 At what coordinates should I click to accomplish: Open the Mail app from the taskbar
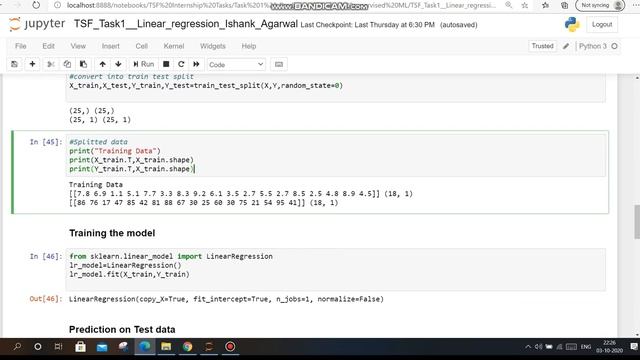pos(102,347)
